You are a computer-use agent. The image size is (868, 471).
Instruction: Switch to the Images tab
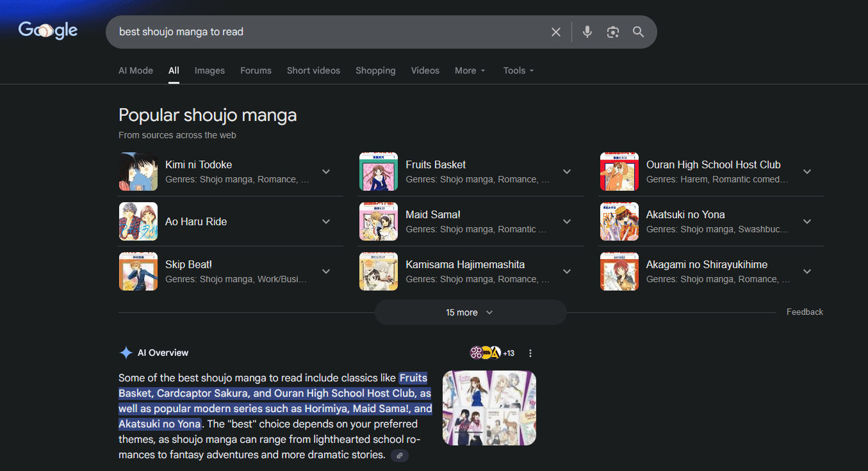[209, 70]
